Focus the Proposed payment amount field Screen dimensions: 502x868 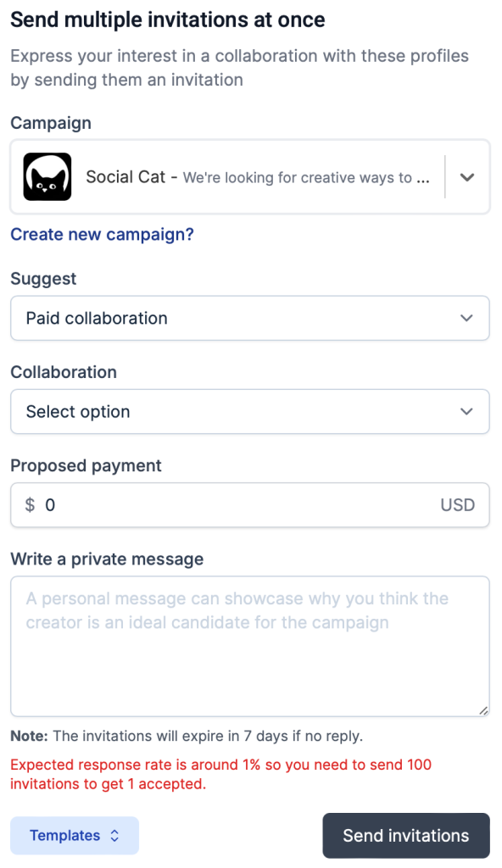click(x=250, y=505)
